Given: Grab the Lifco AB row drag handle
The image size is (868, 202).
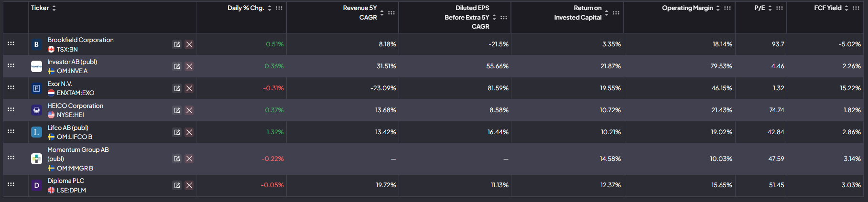Looking at the screenshot, I should point(11,131).
